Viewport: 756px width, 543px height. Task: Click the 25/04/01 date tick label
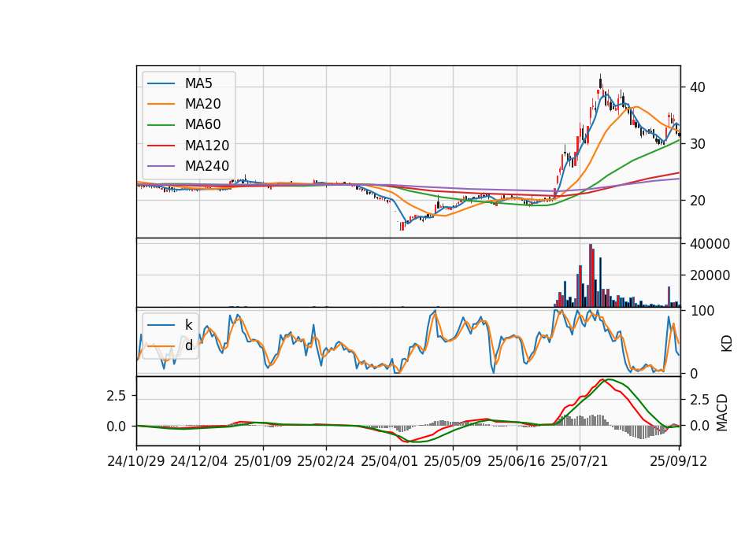click(390, 462)
